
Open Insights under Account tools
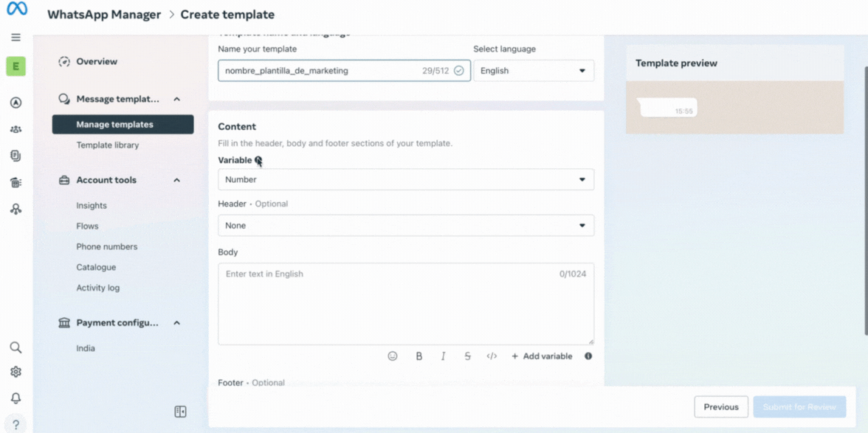coord(92,206)
